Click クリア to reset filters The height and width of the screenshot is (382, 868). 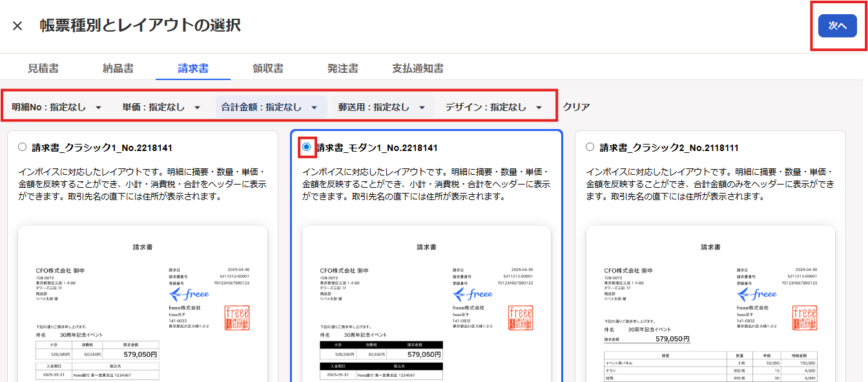tap(576, 107)
